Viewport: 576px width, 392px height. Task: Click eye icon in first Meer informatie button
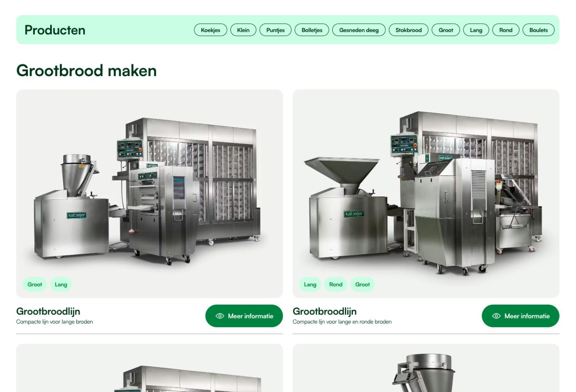[x=220, y=316]
